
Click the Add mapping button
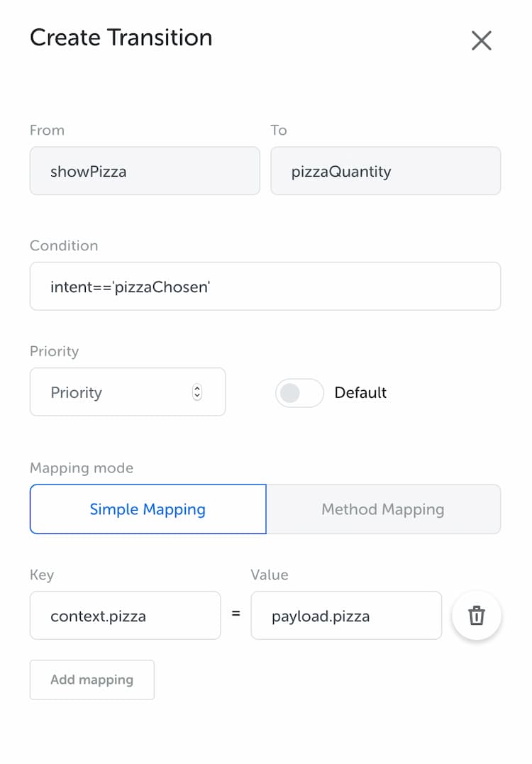[x=92, y=680]
